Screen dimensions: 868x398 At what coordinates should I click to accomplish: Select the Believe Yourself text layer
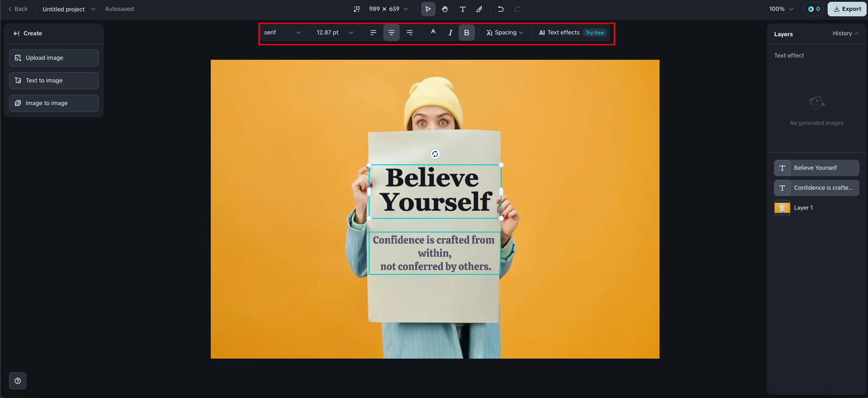pyautogui.click(x=816, y=167)
